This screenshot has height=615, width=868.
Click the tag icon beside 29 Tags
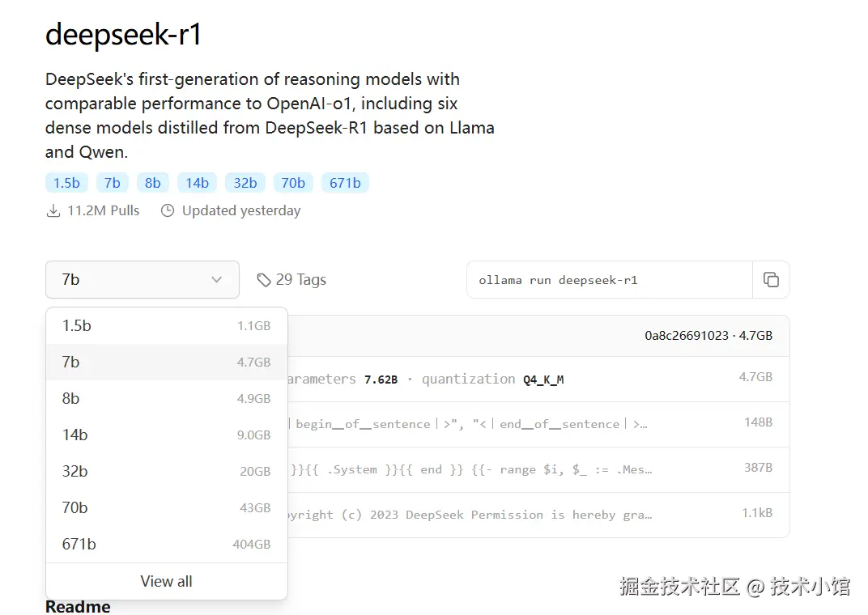coord(263,280)
